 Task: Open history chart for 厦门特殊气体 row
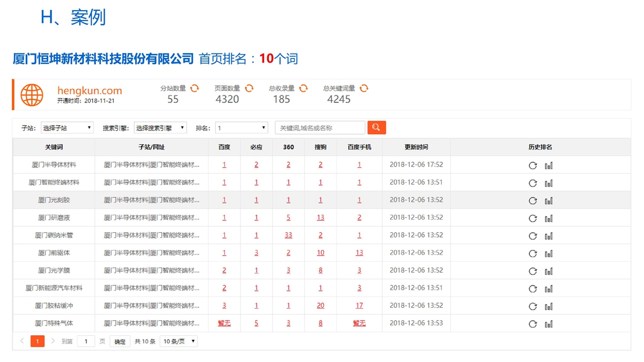point(548,324)
